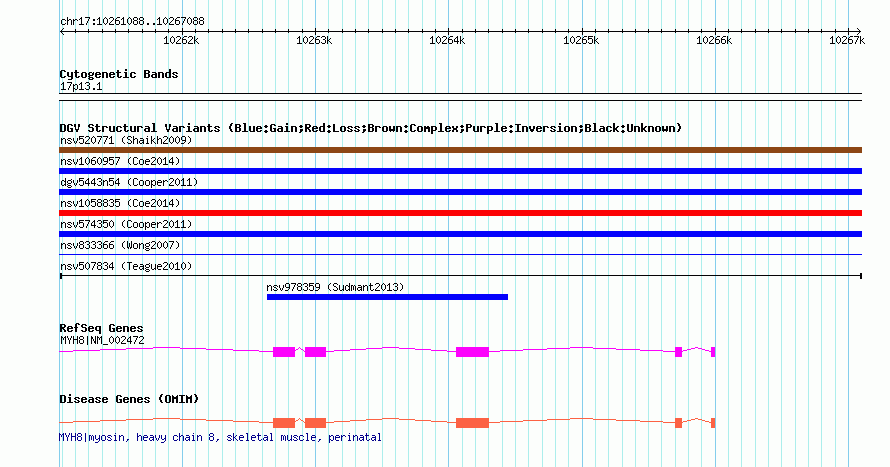Open the nsv833366 (Wong2007) label
This screenshot has height=467, width=890.
(120, 245)
